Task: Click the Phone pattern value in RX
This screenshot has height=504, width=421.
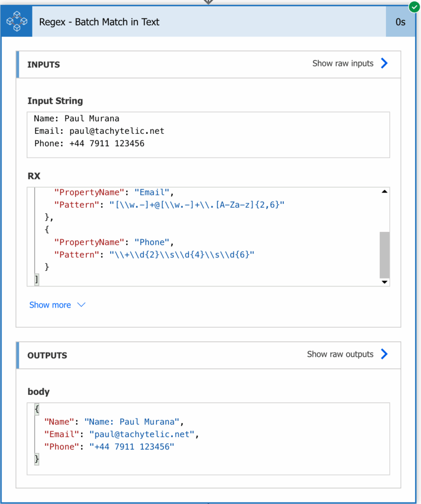Action: tap(182, 254)
